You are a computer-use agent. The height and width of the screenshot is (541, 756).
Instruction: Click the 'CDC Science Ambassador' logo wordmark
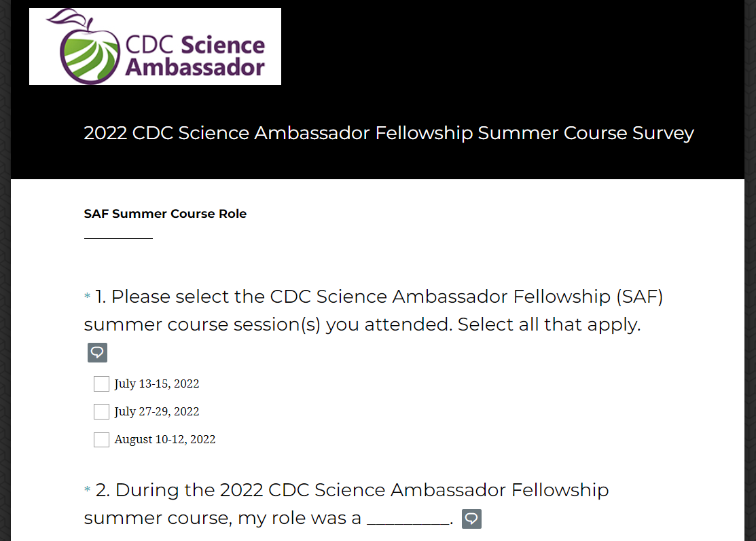coord(195,56)
